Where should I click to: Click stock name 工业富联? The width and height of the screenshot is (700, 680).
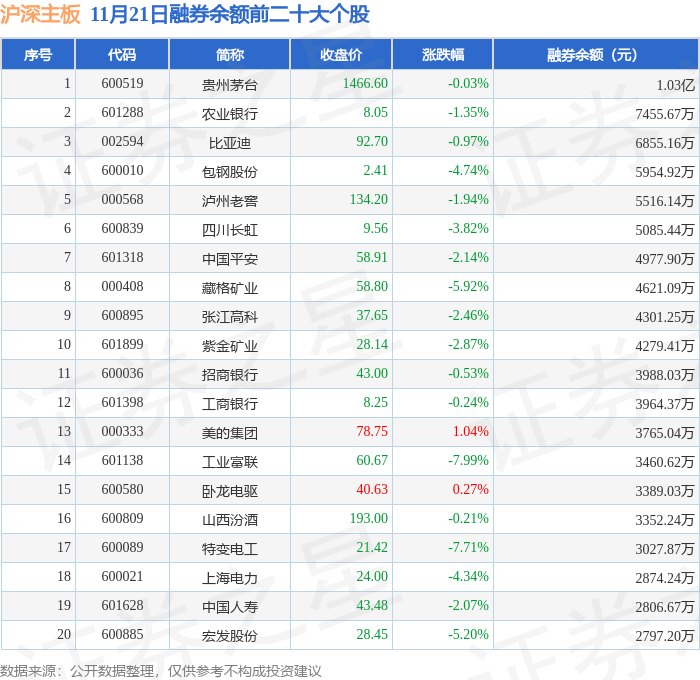pyautogui.click(x=229, y=462)
